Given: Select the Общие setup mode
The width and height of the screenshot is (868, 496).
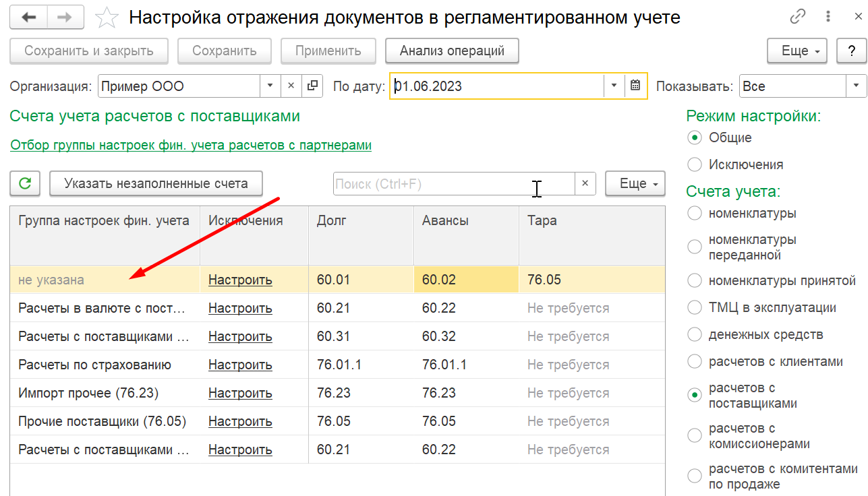Looking at the screenshot, I should click(x=694, y=137).
